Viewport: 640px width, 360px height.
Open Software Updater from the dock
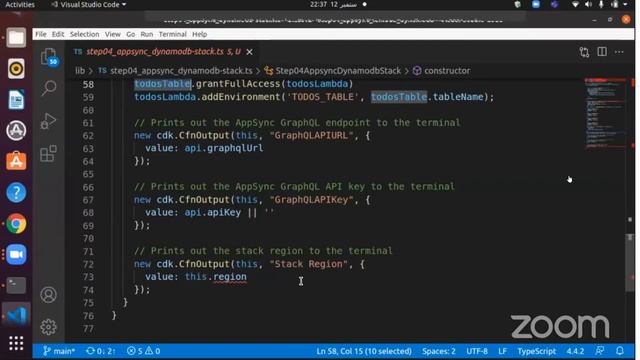click(x=16, y=131)
